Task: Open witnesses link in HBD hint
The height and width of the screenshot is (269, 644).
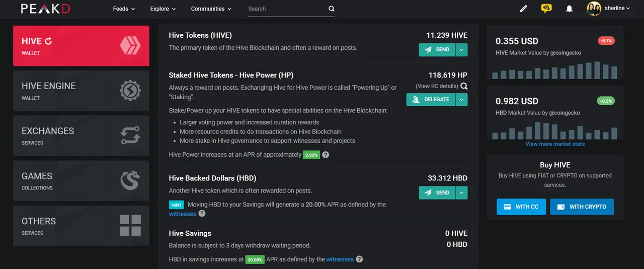Action: 182,214
